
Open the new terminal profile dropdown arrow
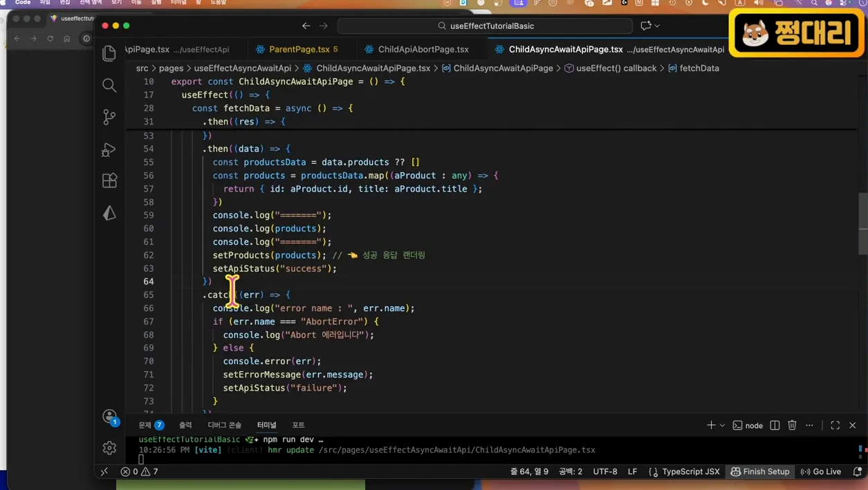(722, 425)
